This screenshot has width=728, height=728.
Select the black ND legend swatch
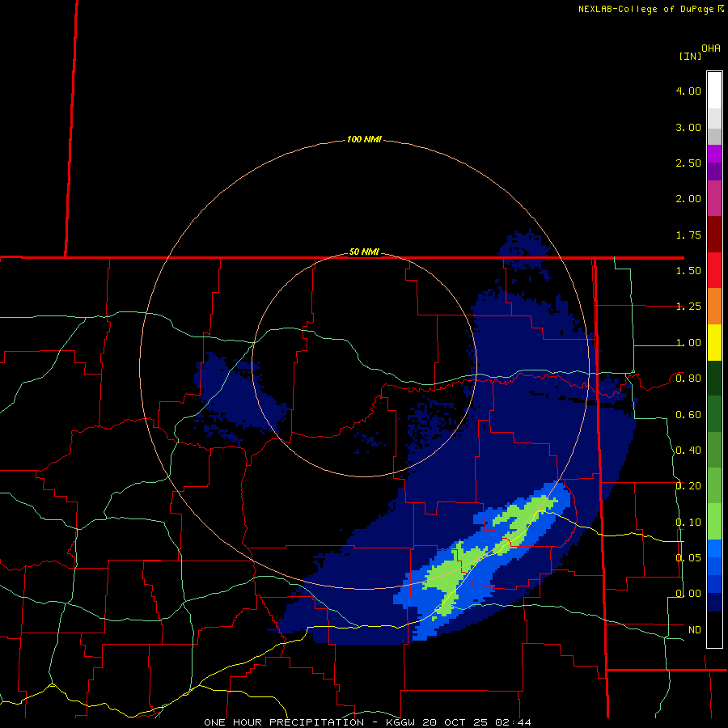(x=714, y=629)
